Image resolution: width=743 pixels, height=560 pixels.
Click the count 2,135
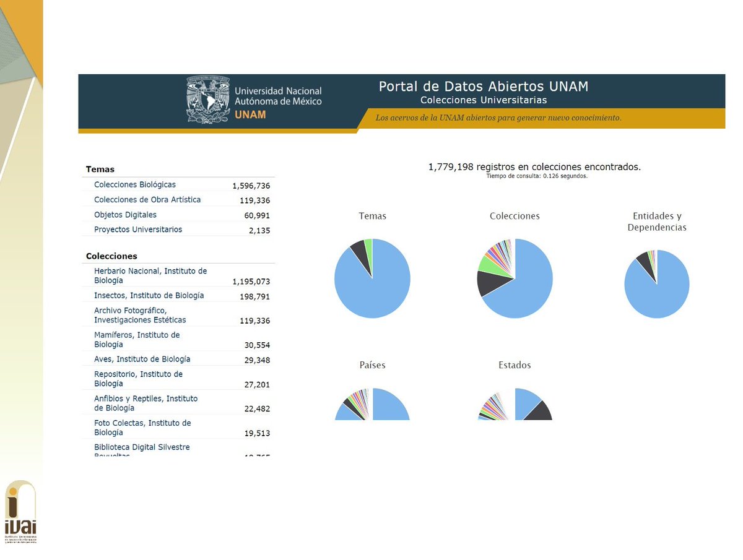(x=259, y=231)
